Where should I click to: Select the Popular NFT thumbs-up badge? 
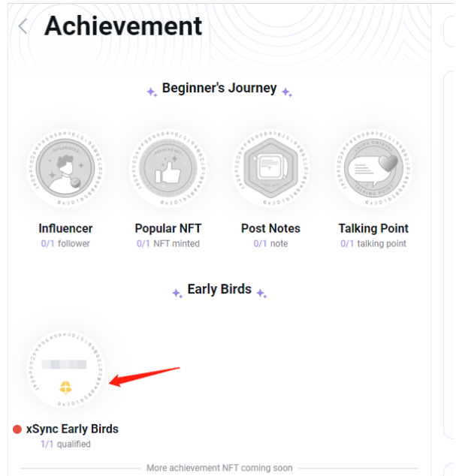[x=168, y=169]
